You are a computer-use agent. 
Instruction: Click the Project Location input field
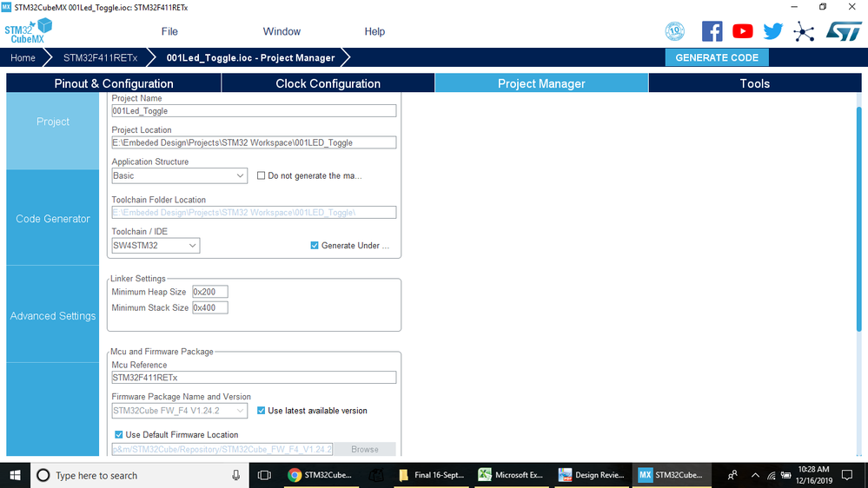click(254, 142)
